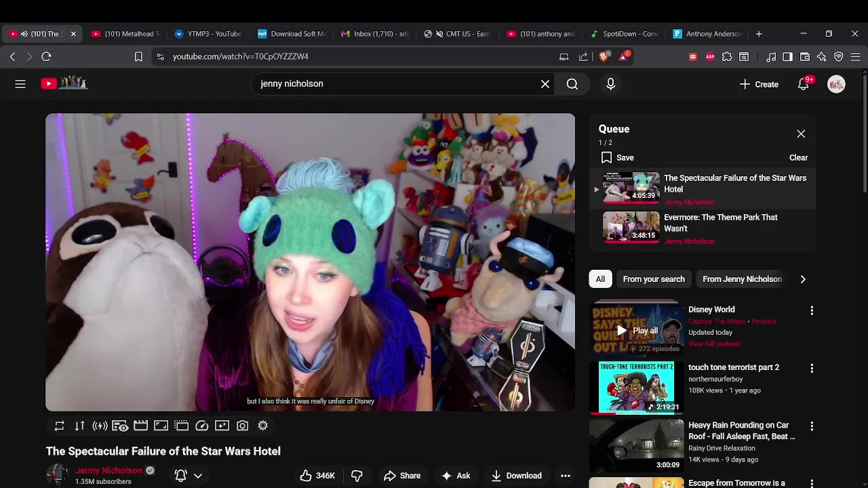This screenshot has height=488, width=868.
Task: View full podcast link
Action: pos(714,344)
